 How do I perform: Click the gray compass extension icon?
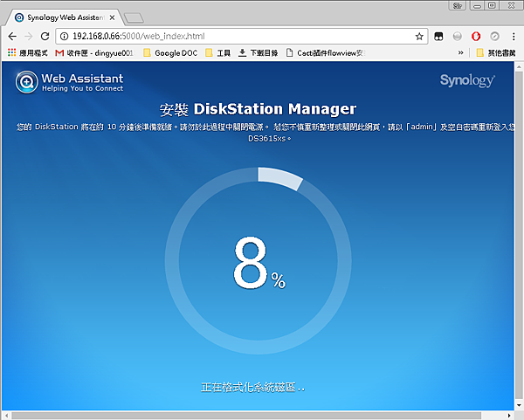(x=494, y=36)
